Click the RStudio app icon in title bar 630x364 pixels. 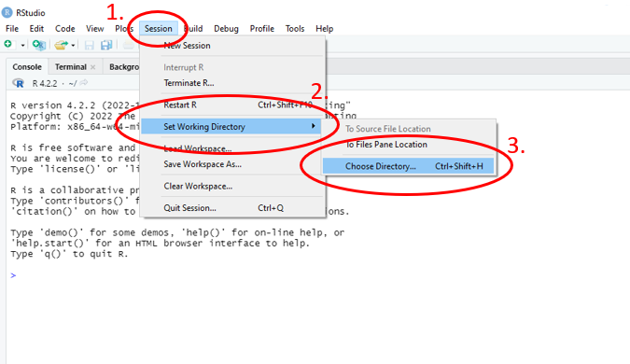click(x=7, y=12)
